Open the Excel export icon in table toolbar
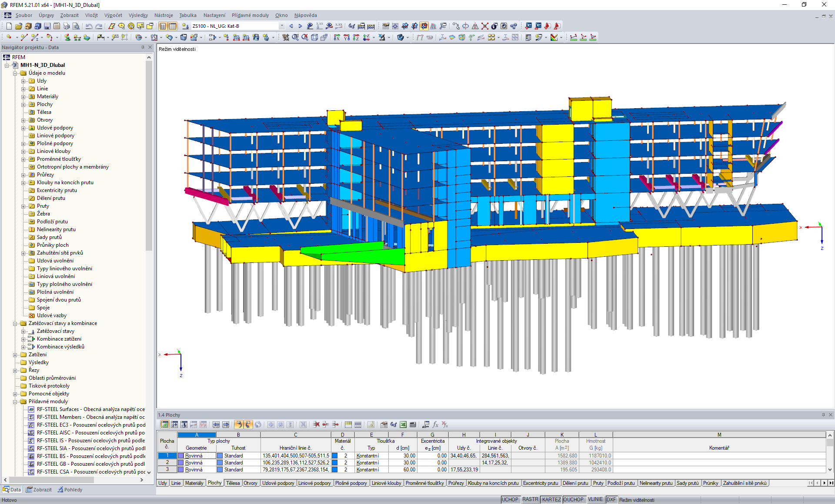835x504 pixels. (402, 424)
